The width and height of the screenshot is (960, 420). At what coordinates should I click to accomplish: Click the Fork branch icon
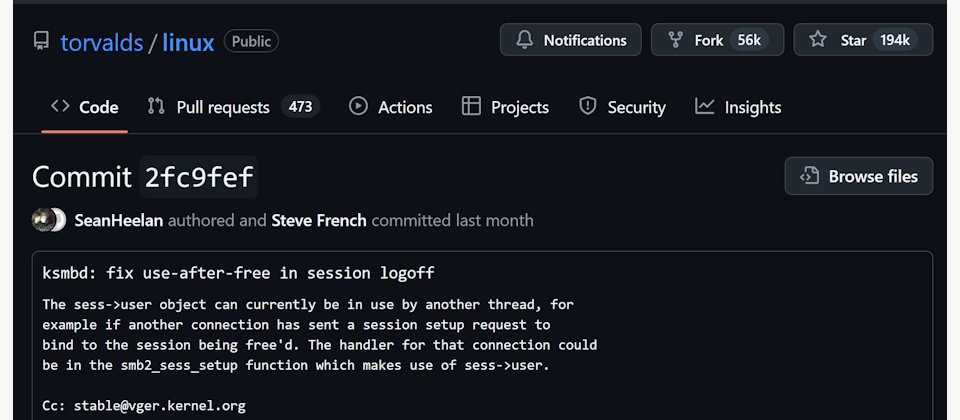[x=675, y=40]
